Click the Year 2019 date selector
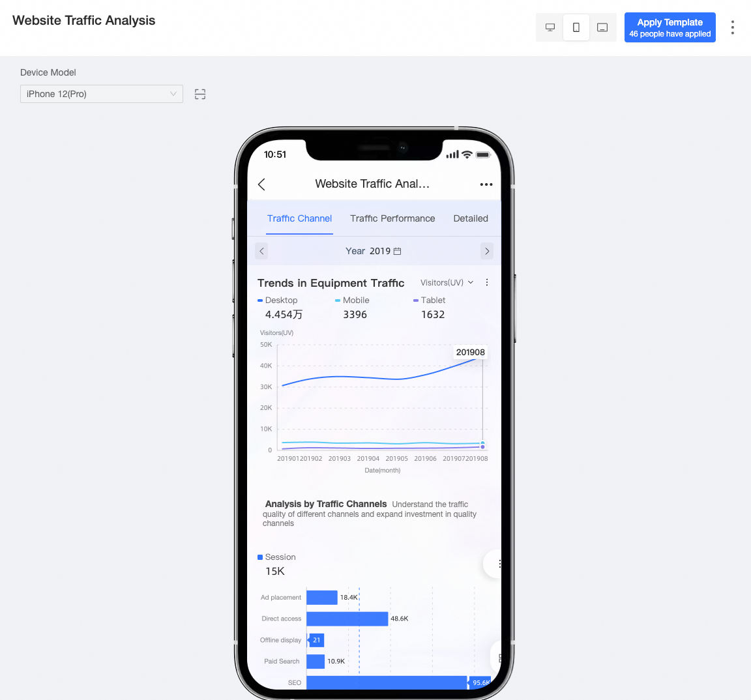 pos(373,251)
